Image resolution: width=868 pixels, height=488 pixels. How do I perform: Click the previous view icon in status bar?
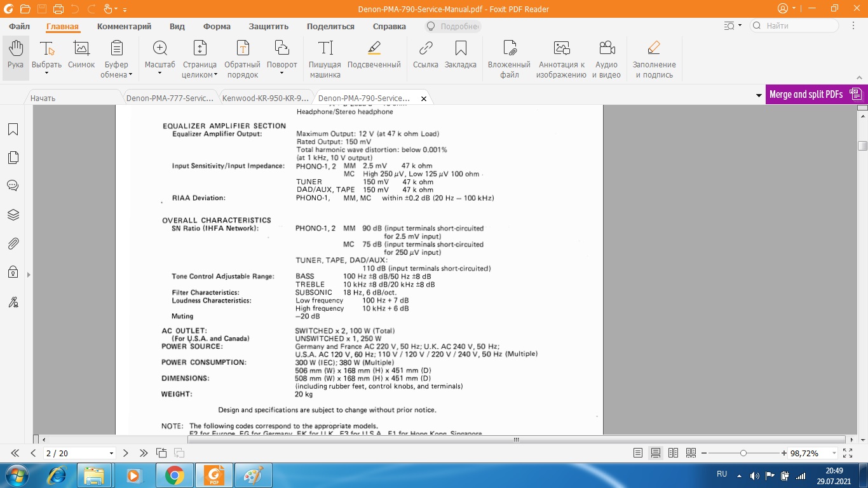click(161, 453)
